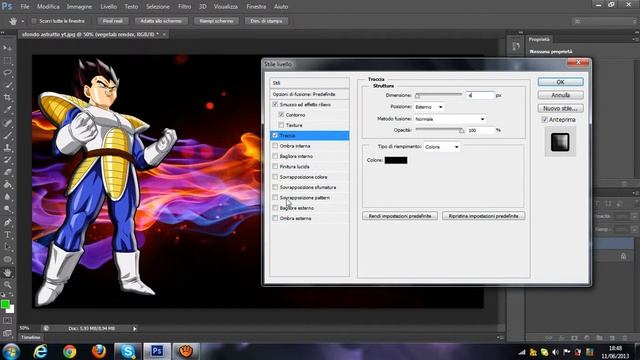Image resolution: width=640 pixels, height=360 pixels.
Task: Open Tipo di riempimento dropdown
Action: pyautogui.click(x=442, y=147)
